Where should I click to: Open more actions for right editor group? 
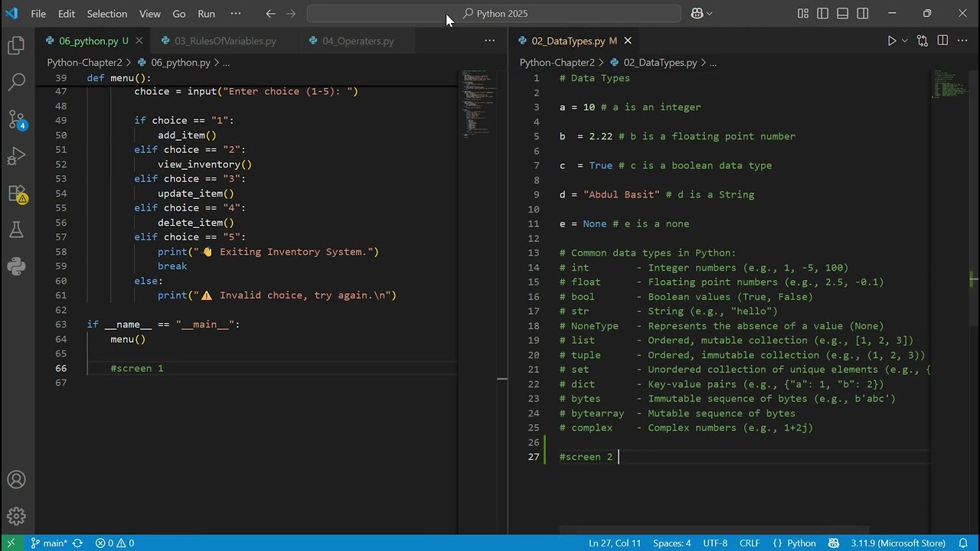[x=963, y=41]
